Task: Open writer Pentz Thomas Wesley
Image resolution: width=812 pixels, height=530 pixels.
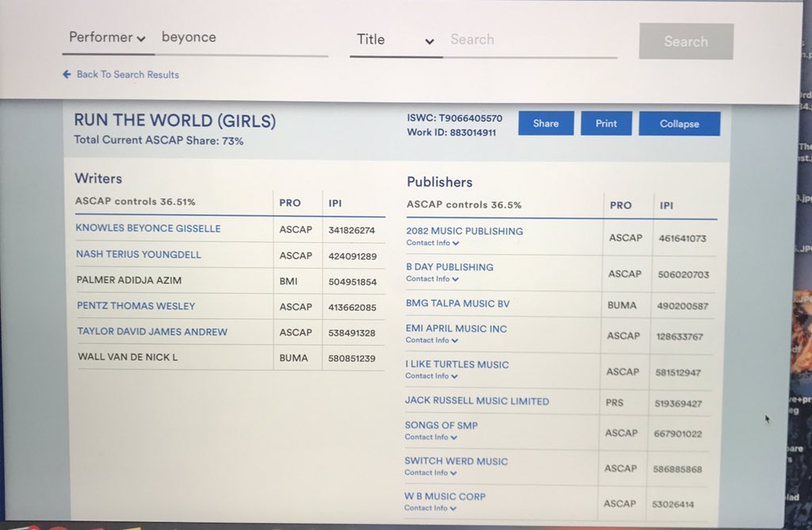Action: coord(136,305)
